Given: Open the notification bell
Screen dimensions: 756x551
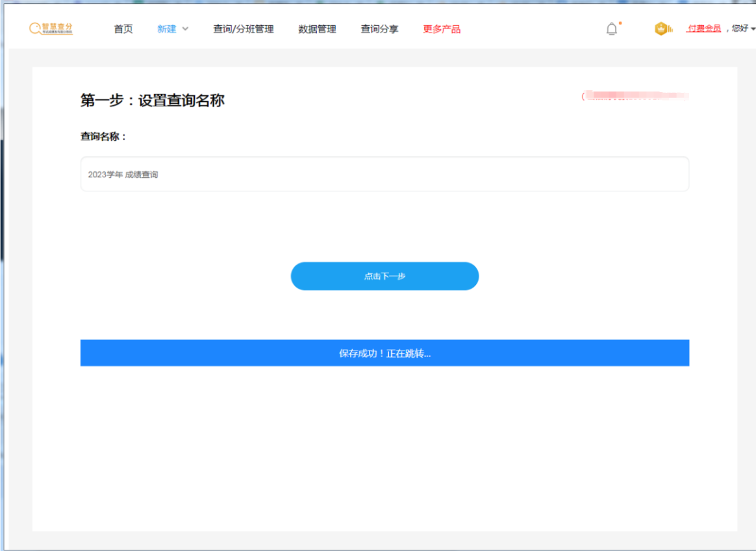Looking at the screenshot, I should coord(612,29).
